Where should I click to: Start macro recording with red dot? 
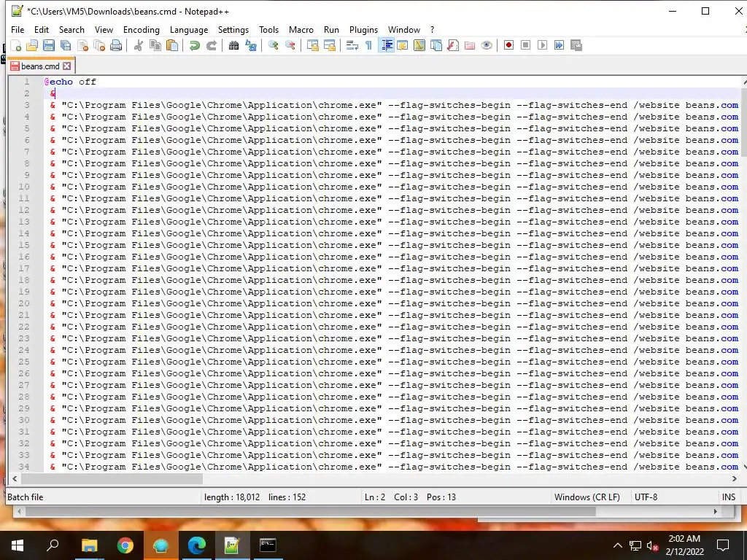[508, 45]
